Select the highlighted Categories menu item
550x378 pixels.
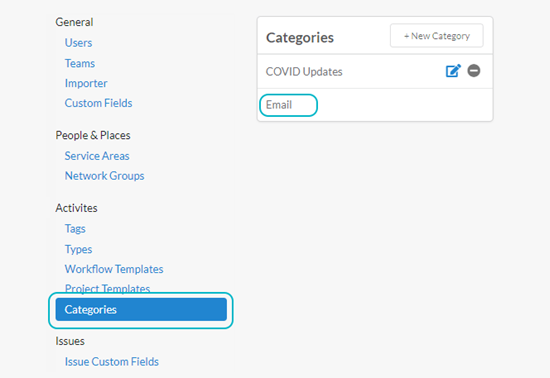(141, 310)
